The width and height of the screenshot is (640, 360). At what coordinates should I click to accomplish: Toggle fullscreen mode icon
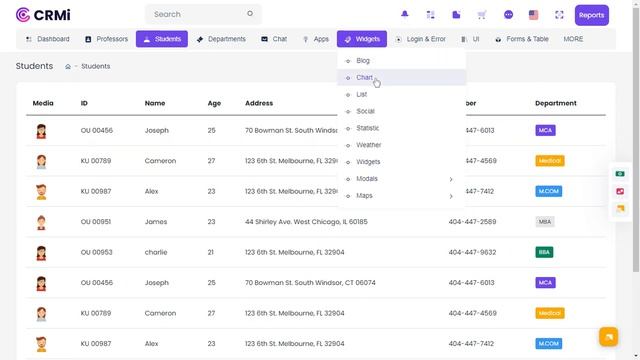[x=559, y=15]
